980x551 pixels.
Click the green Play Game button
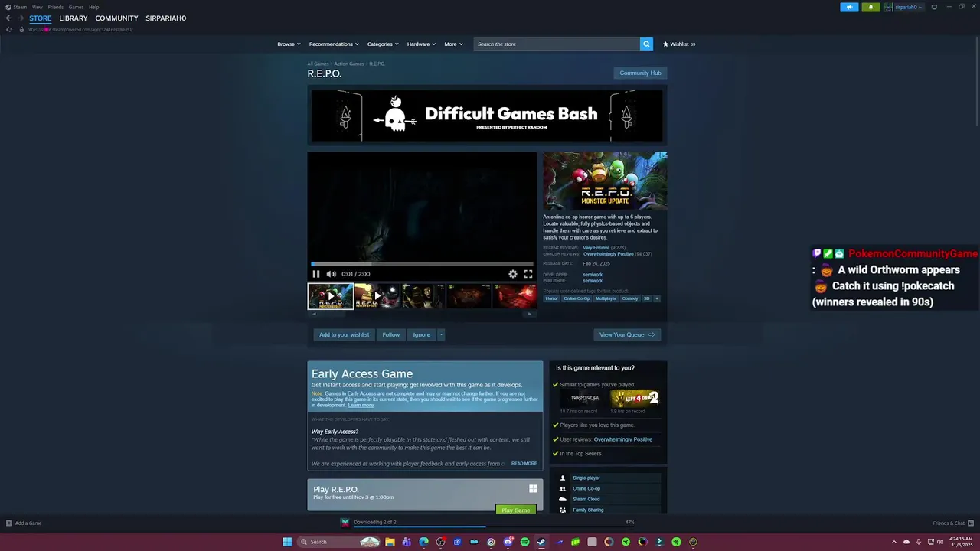click(515, 510)
